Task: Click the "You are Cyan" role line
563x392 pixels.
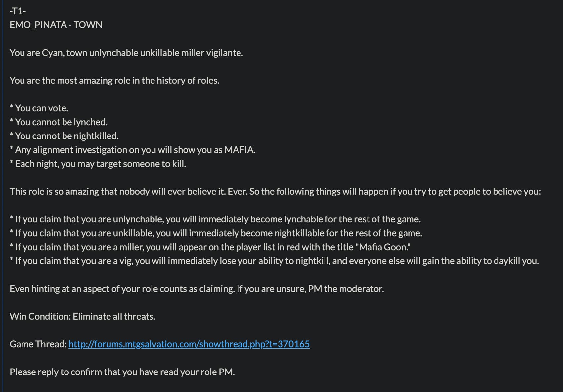Action: 126,53
